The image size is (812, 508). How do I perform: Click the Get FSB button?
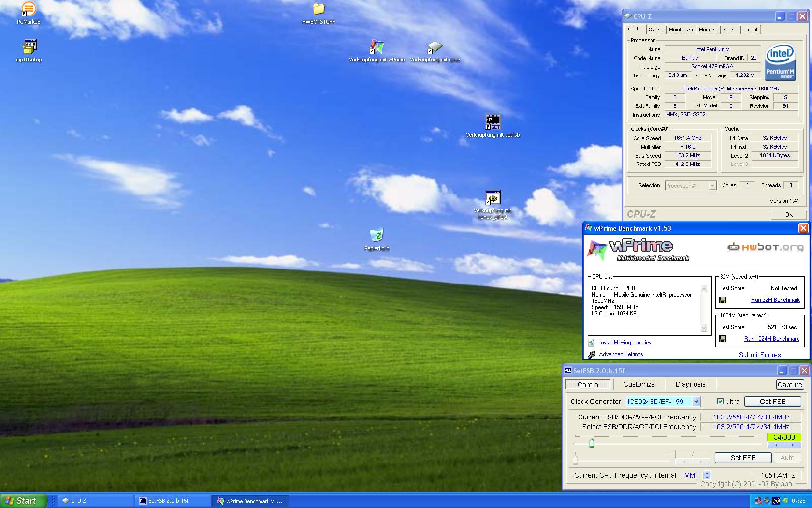[x=772, y=402]
